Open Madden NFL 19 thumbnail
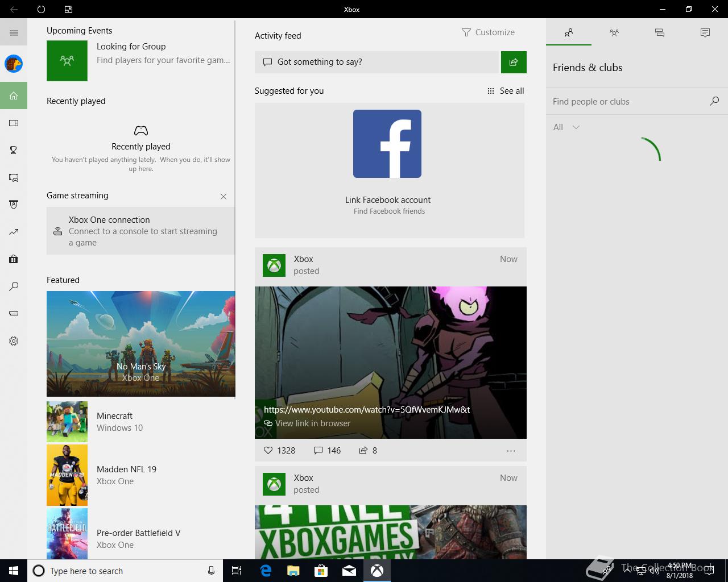This screenshot has height=582, width=728. 67,475
